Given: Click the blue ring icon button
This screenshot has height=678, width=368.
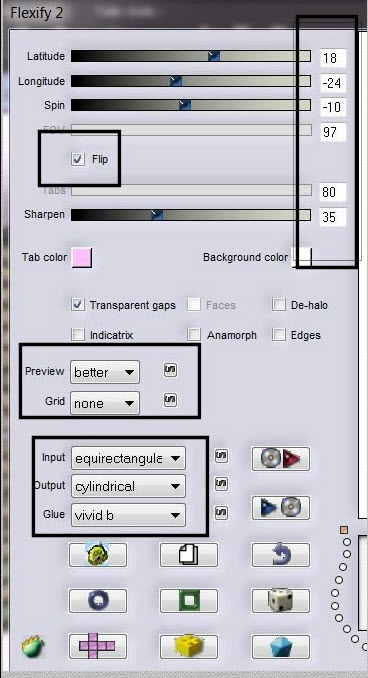Looking at the screenshot, I should [x=98, y=601].
